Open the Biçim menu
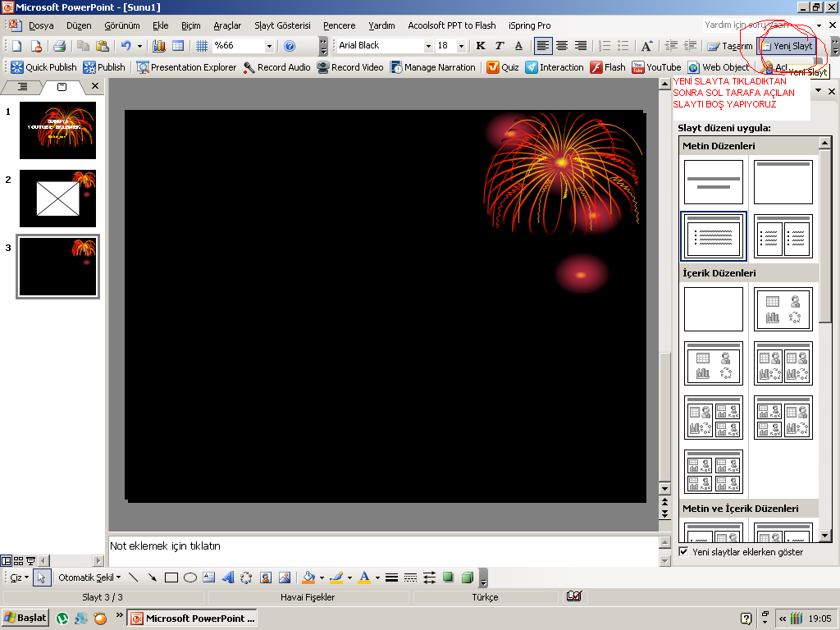 (190, 25)
